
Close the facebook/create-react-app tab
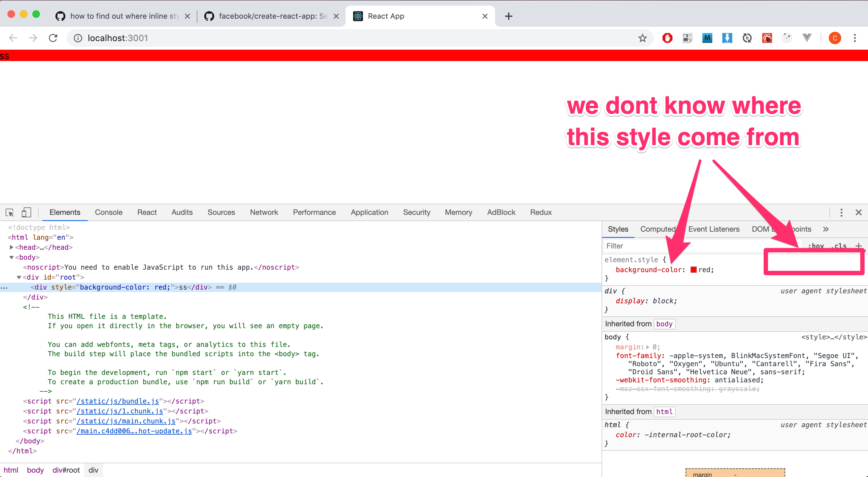tap(336, 16)
